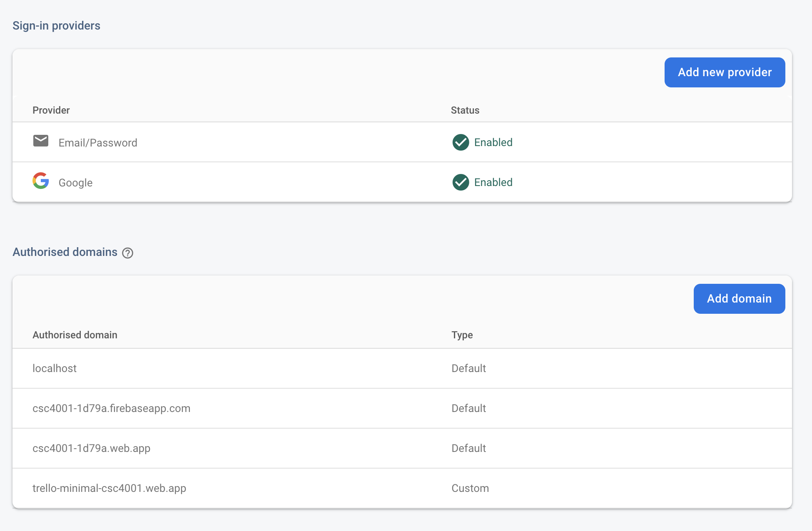Viewport: 812px width, 531px height.
Task: Open the Email/Password provider row
Action: click(98, 143)
